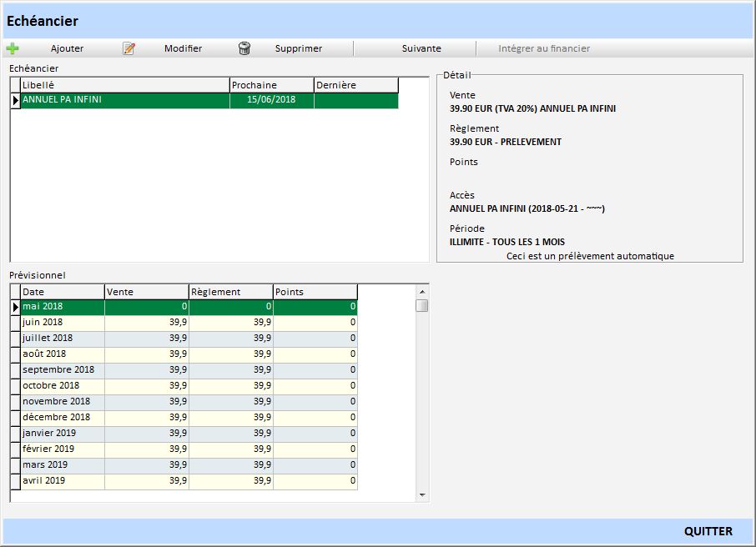Click the green plus Ajouter icon
756x547 pixels.
coord(13,48)
